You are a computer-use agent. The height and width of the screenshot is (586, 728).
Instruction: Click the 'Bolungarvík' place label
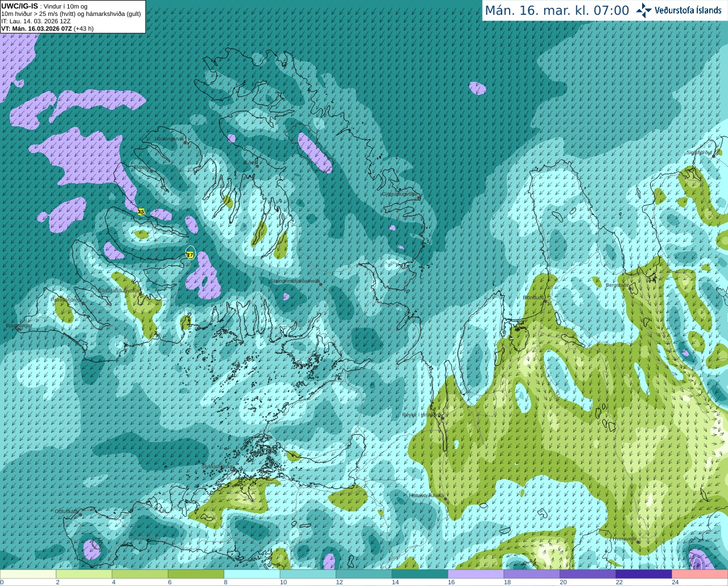click(x=169, y=139)
